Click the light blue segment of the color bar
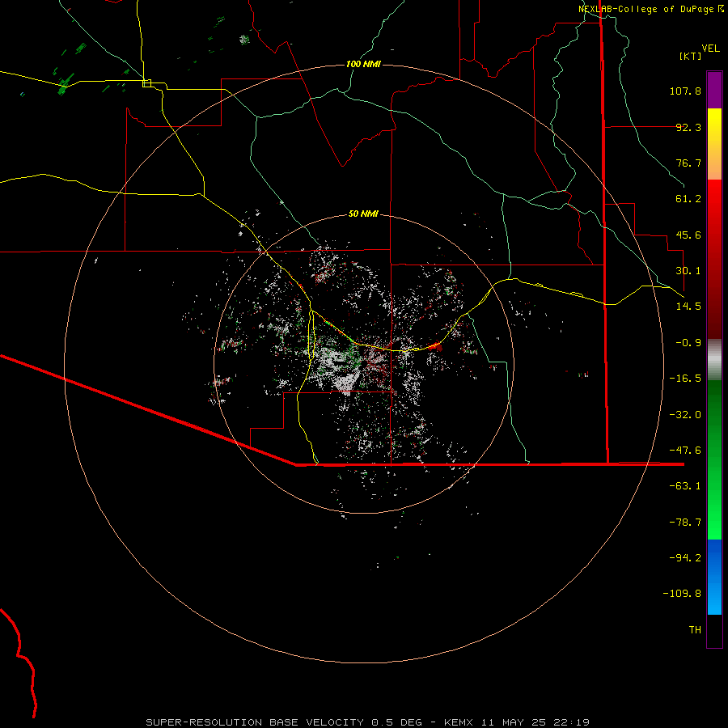728x728 pixels. 714,577
